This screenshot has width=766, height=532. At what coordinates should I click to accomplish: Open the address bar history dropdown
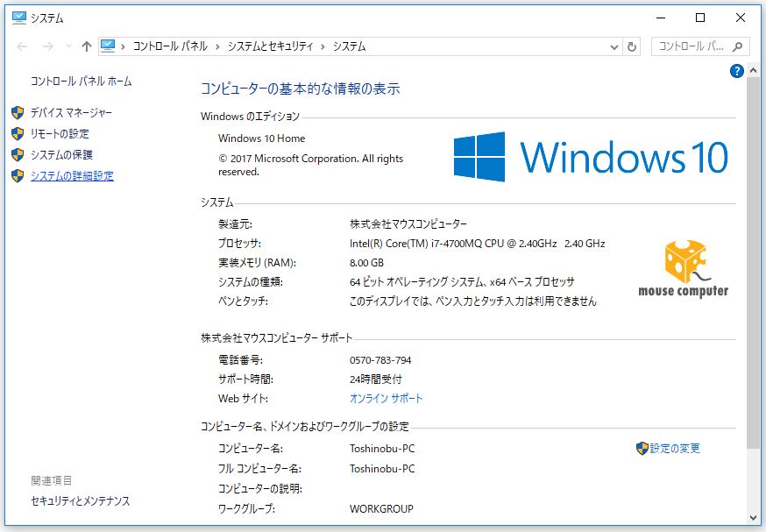pyautogui.click(x=614, y=47)
